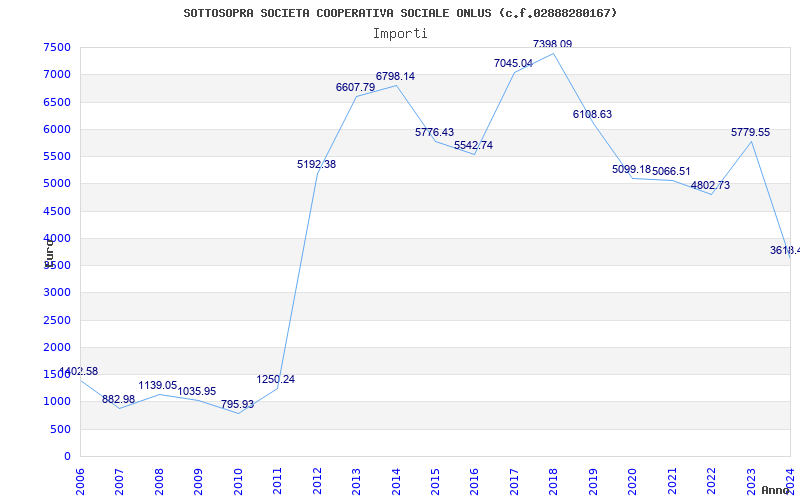Viewport: 800px width, 500px height.
Task: Click the 2000 y-axis tick label
Action: point(57,347)
